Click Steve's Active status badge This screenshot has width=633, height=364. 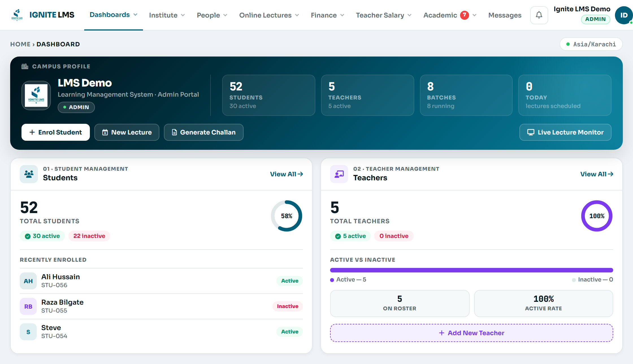click(290, 331)
